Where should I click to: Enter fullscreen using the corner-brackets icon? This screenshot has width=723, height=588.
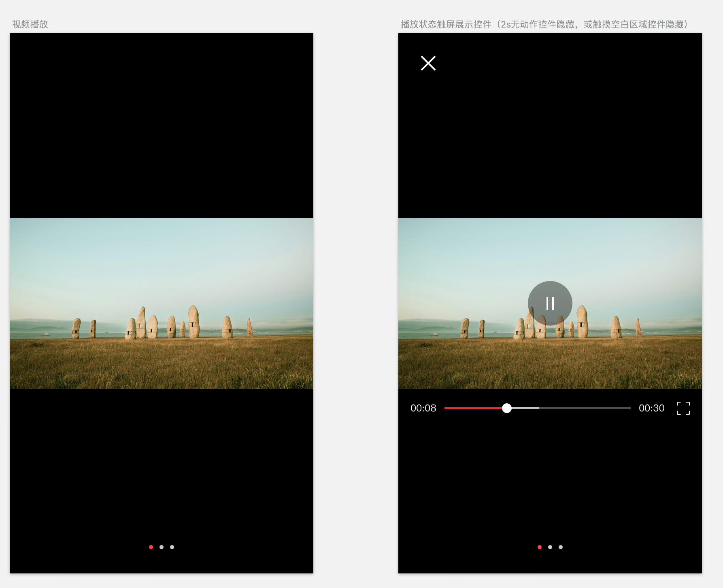click(683, 408)
